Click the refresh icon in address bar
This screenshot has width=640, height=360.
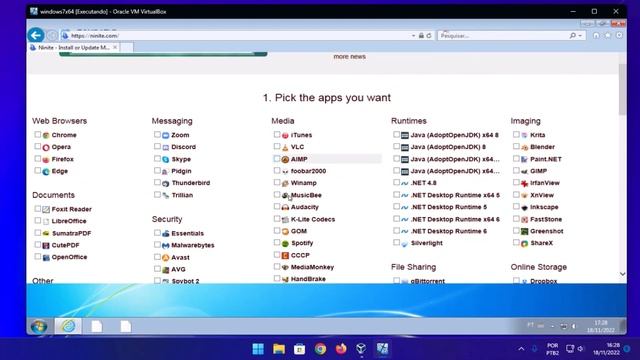pyautogui.click(x=429, y=36)
